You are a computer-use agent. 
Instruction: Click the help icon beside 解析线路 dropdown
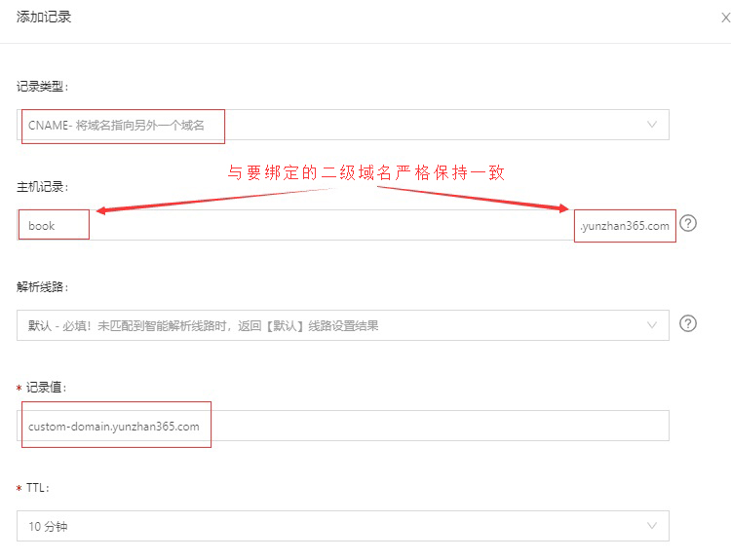688,323
